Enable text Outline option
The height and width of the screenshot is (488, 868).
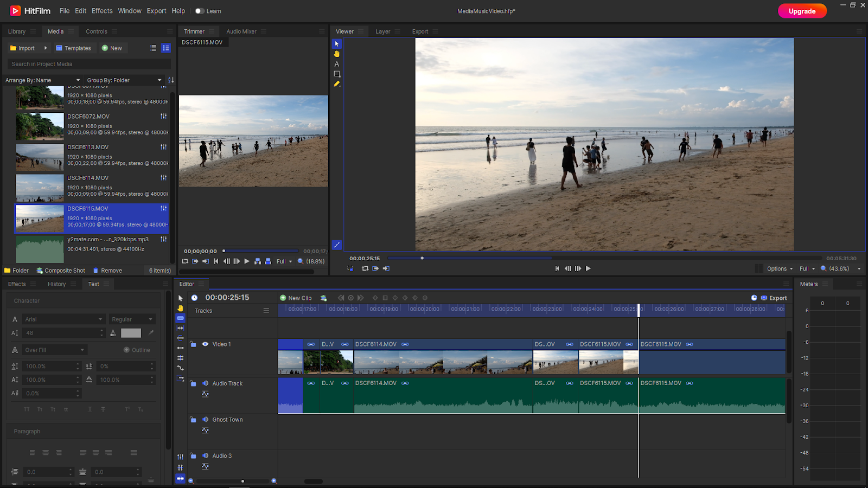tap(137, 350)
